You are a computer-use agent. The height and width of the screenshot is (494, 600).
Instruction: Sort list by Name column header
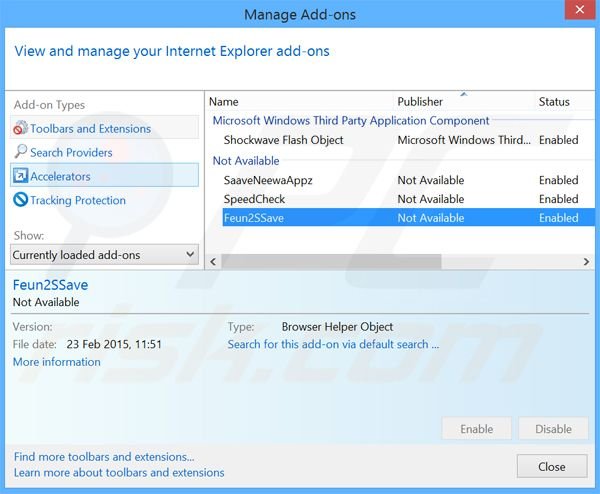pos(224,102)
